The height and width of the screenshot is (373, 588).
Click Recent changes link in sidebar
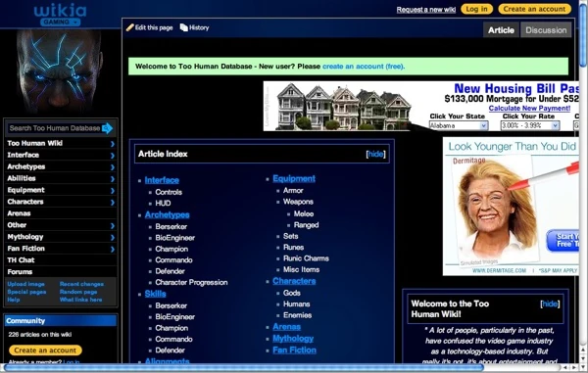click(x=81, y=284)
